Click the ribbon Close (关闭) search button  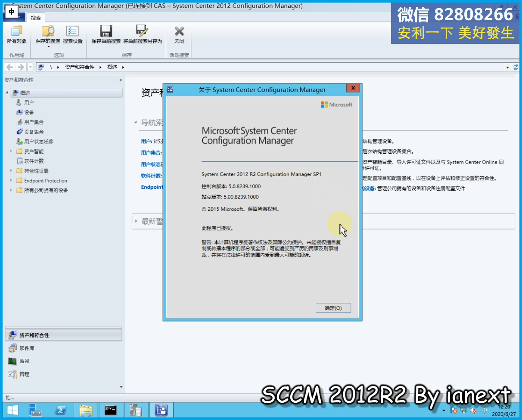(179, 35)
